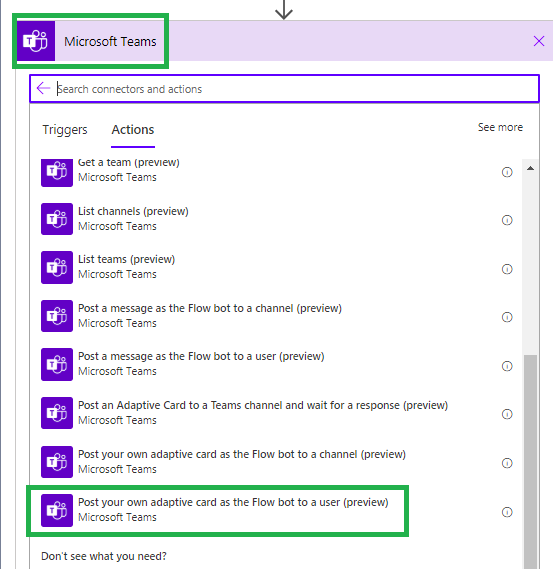Click Teams icon beside List teams
Image resolution: width=553 pixels, height=569 pixels.
(x=57, y=267)
